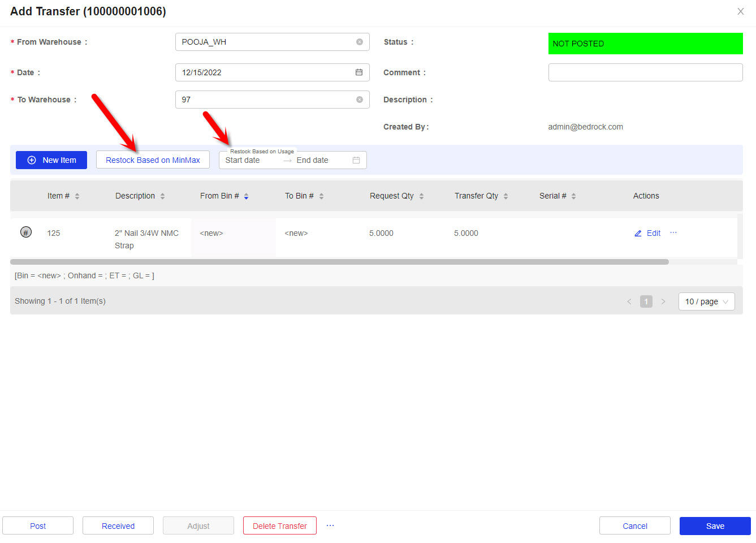756x543 pixels.
Task: Clear the To Warehouse 97 value
Action: (360, 100)
